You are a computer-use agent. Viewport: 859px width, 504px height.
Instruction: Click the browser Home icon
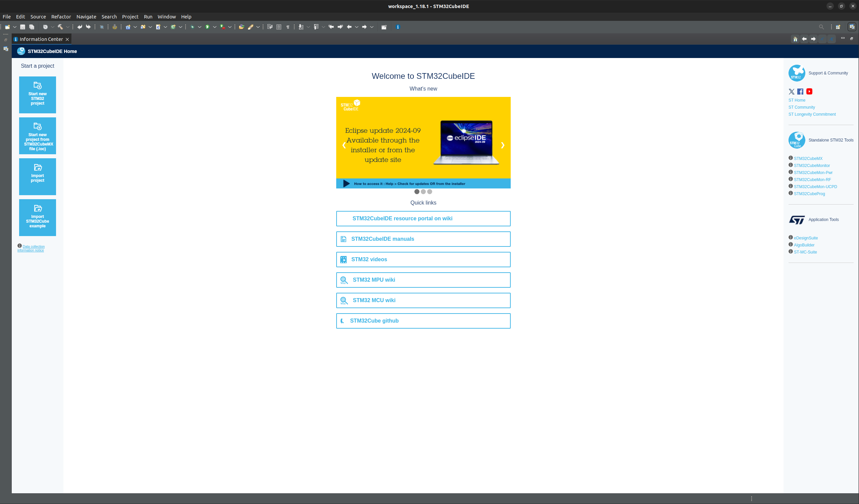click(795, 39)
